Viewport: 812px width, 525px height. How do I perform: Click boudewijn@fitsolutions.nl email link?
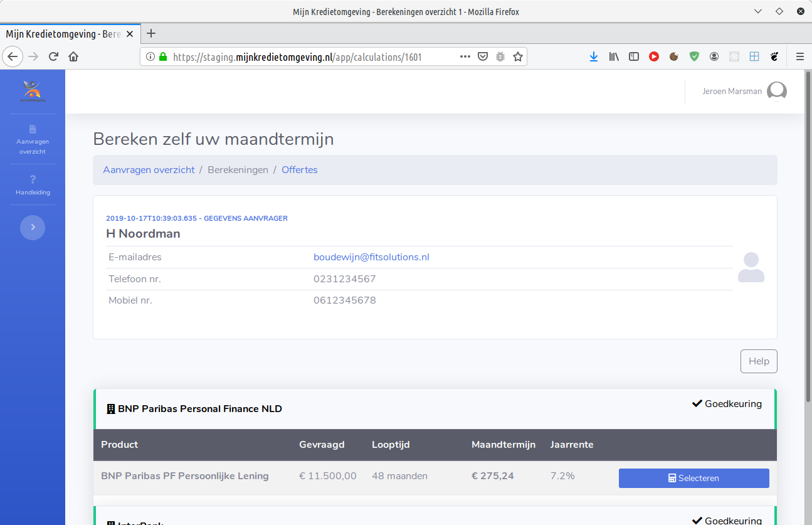click(x=371, y=257)
